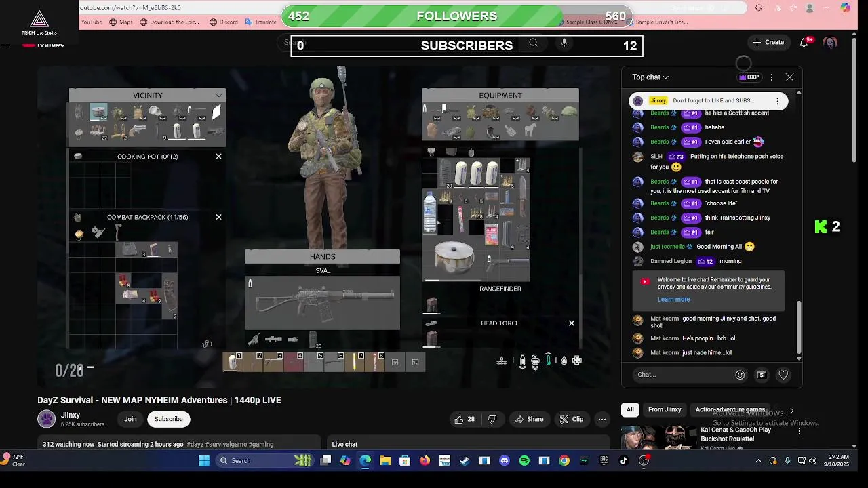This screenshot has height=488, width=868.
Task: Open the Share button below the video
Action: point(528,419)
